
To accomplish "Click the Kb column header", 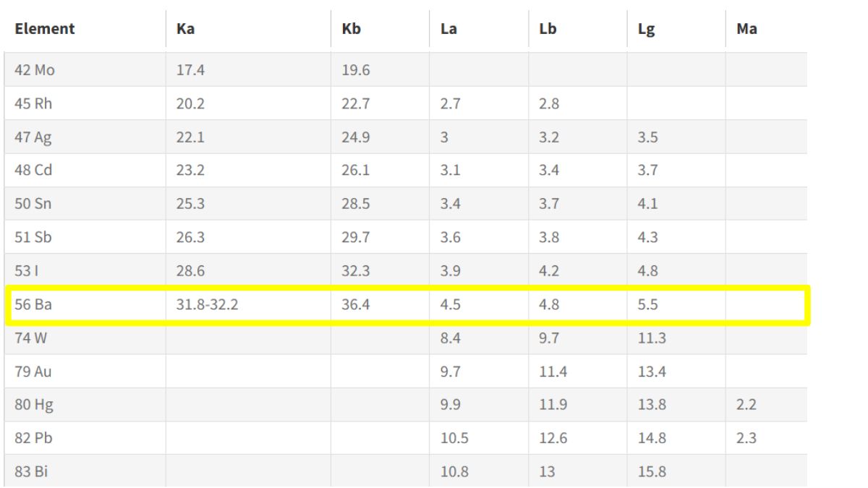I will [351, 30].
